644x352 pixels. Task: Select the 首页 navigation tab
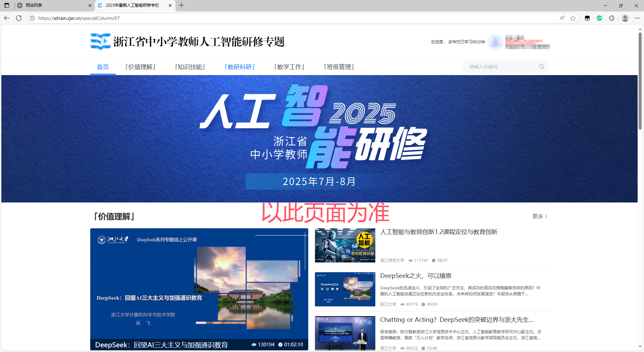[x=103, y=67]
